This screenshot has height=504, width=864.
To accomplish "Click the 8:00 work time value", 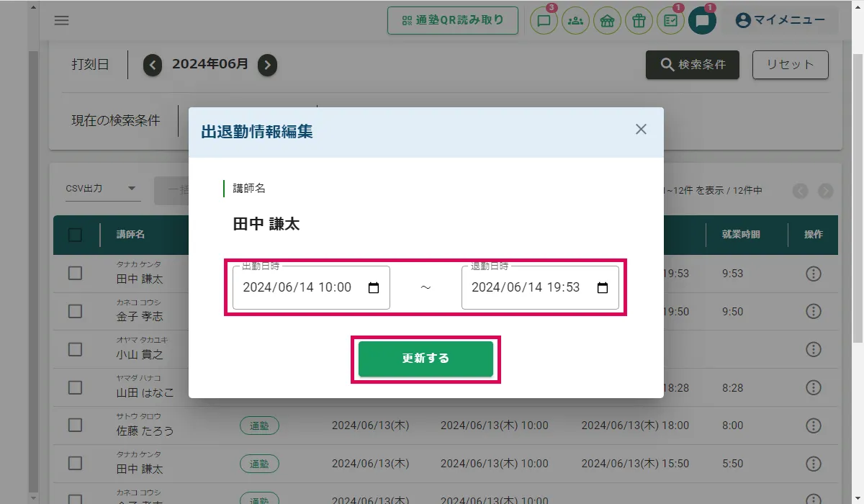I will point(732,426).
